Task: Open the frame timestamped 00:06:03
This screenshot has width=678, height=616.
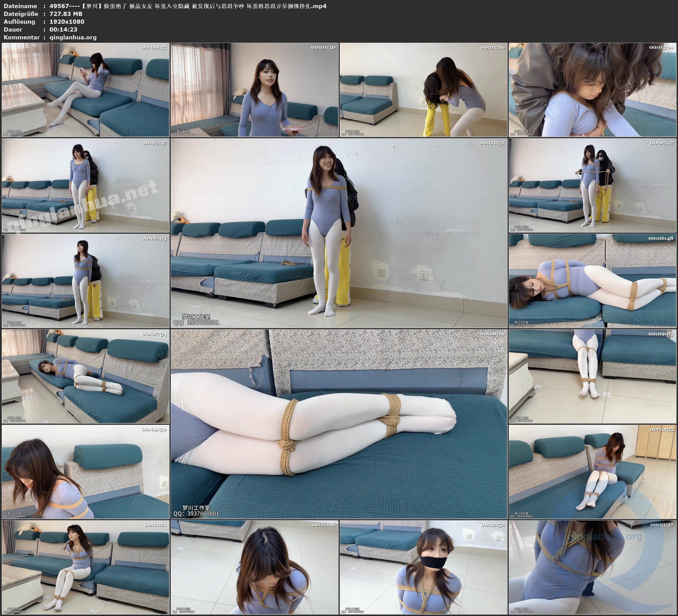Action: tap(85, 280)
